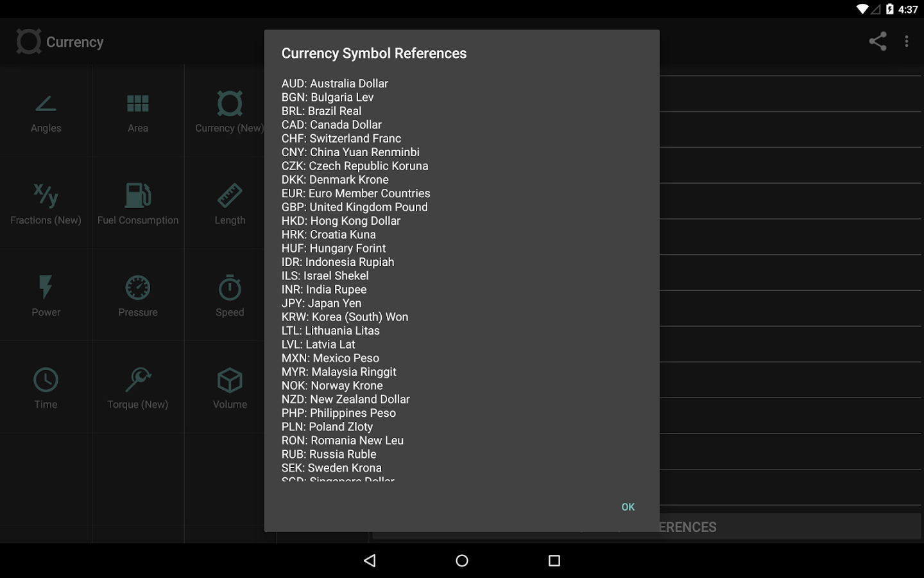Viewport: 924px width, 578px height.
Task: Select the HKD: Hong Kong Dollar line
Action: point(341,221)
